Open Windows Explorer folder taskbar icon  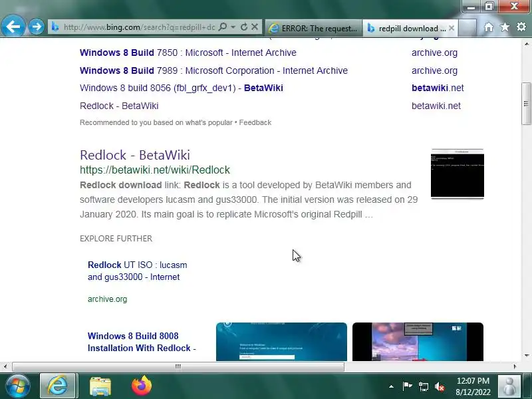pyautogui.click(x=100, y=386)
